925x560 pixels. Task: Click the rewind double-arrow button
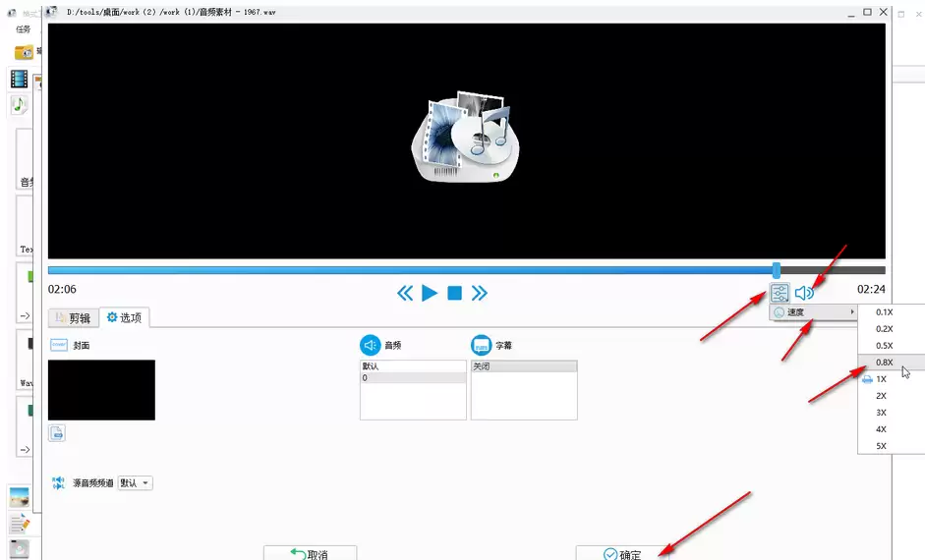coord(405,293)
